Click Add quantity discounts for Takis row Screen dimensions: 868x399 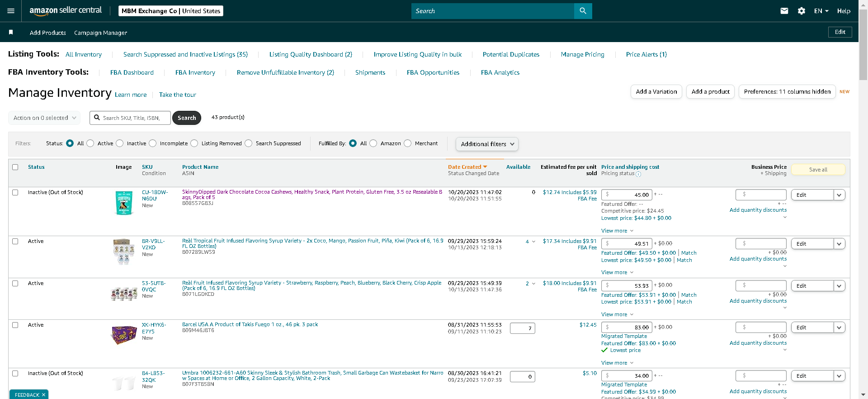758,343
